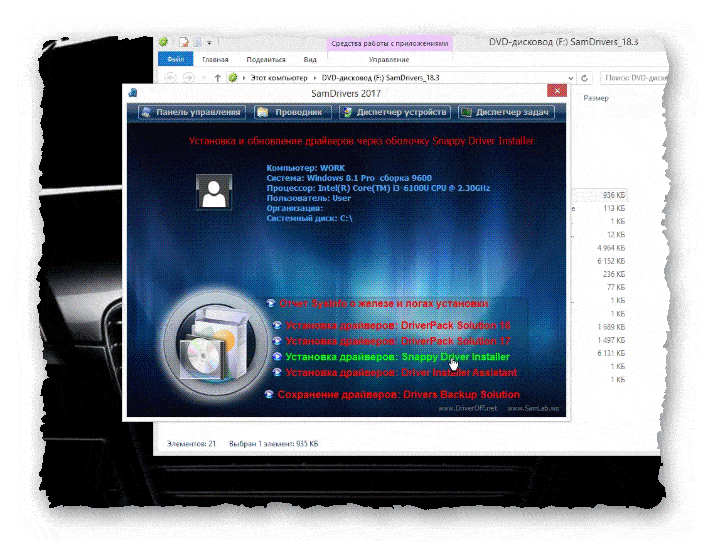Screen dimensions: 704x544
Task: Click bullet icon beside Driver Installer Assistant
Action: click(x=277, y=373)
